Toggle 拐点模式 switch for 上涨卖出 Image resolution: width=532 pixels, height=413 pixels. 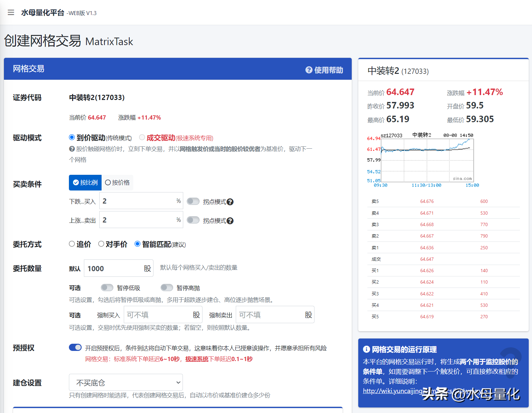point(193,220)
